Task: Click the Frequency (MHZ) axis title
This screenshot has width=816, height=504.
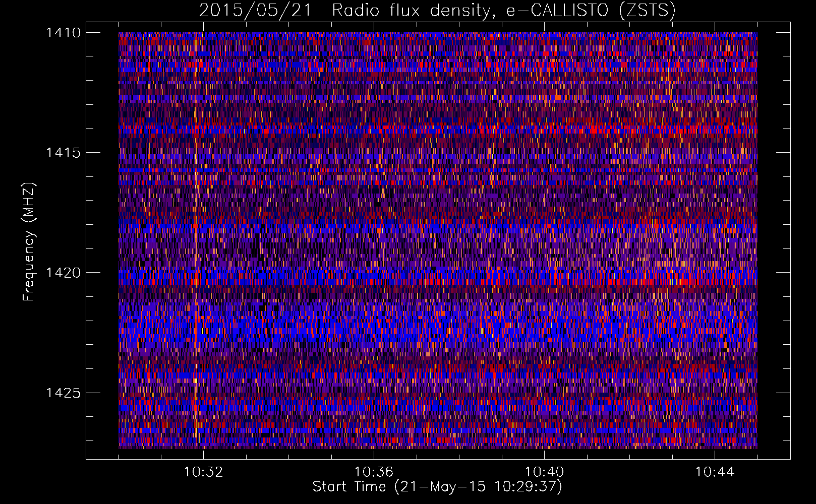Action: [29, 242]
